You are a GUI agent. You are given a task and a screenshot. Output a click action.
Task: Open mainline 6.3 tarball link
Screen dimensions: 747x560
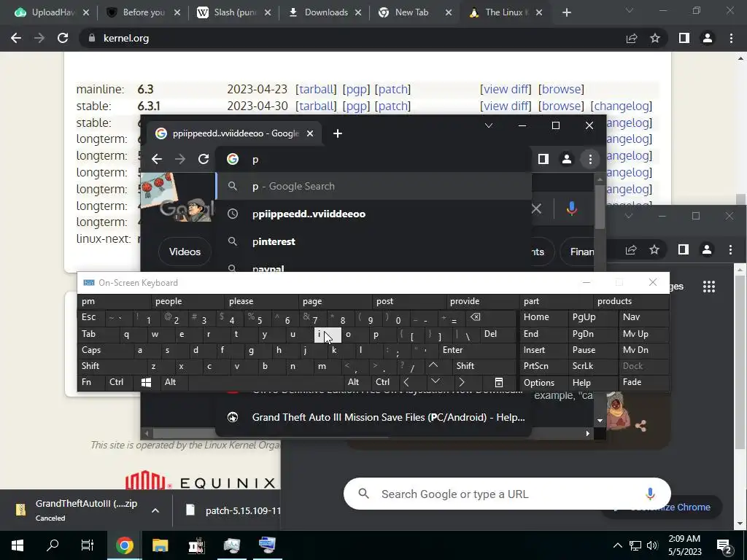[x=316, y=89]
